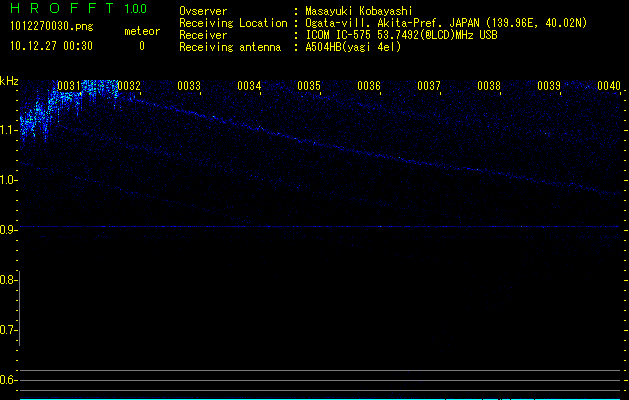Click the 0.9 kHz axis label
This screenshot has height=400, width=629.
(x=8, y=229)
